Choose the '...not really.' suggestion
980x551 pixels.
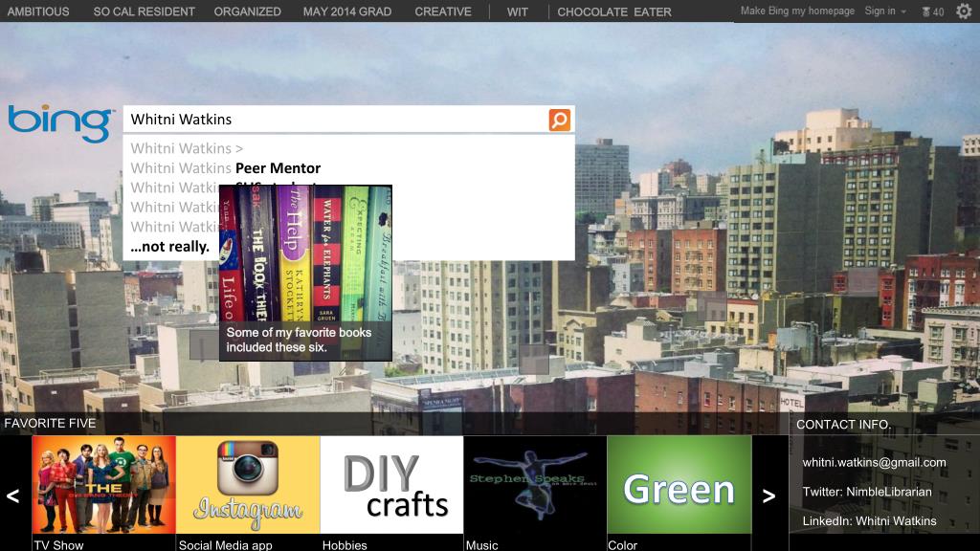170,247
